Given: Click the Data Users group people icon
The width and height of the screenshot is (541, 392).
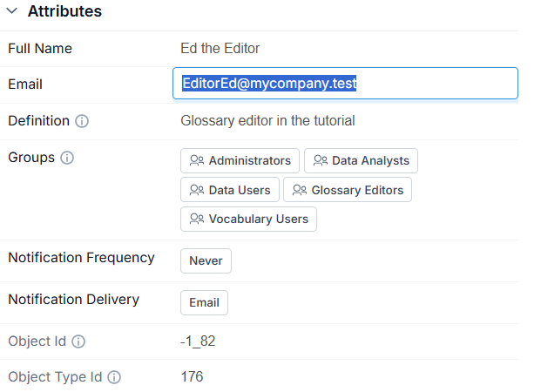Looking at the screenshot, I should pos(197,190).
